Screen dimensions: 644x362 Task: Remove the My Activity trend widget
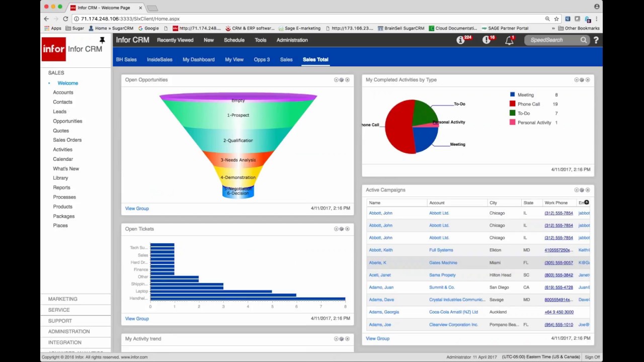[x=347, y=339]
